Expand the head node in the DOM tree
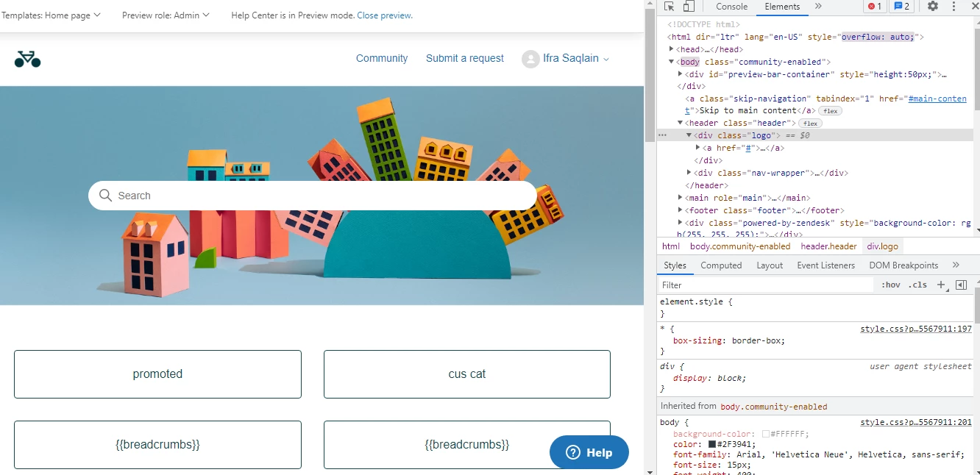The height and width of the screenshot is (475, 980). [672, 49]
